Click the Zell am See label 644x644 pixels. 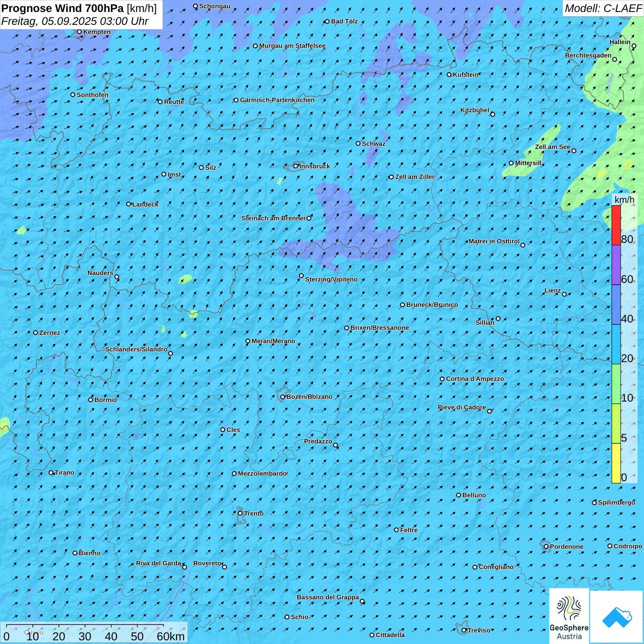552,147
